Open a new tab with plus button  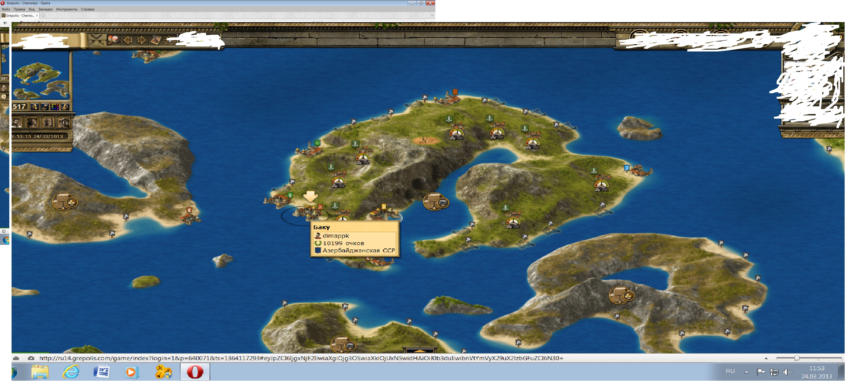point(43,15)
